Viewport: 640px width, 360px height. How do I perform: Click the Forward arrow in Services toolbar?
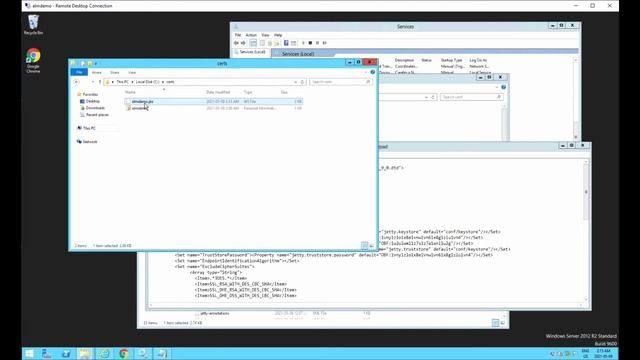point(243,43)
